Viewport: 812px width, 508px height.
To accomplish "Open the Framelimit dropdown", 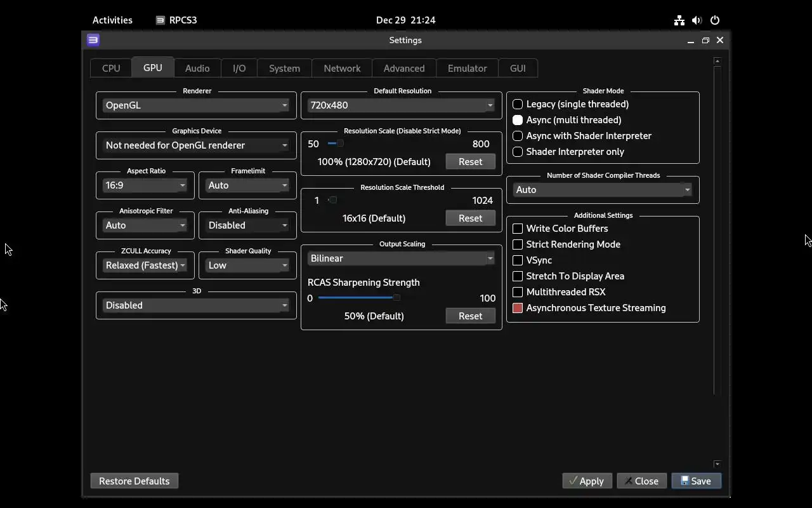I will tap(247, 185).
